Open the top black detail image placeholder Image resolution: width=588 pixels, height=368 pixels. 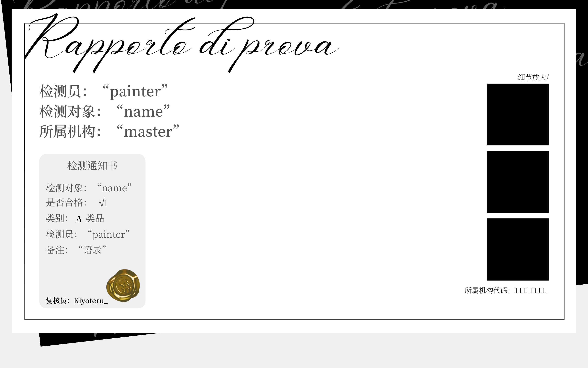pyautogui.click(x=518, y=114)
